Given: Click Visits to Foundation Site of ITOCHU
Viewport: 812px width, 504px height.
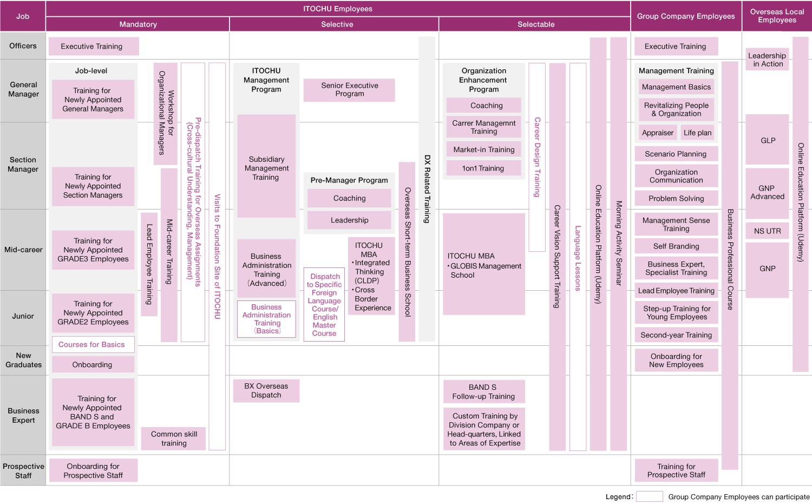Looking at the screenshot, I should point(217,257).
